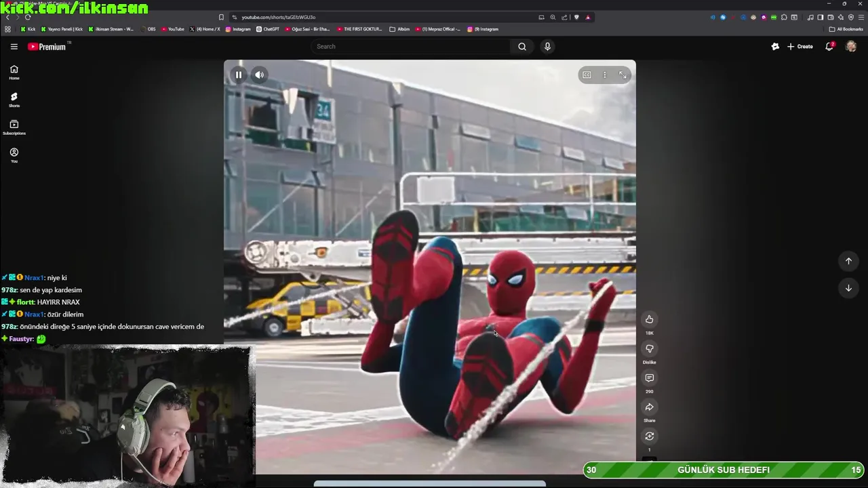Open the (9) Instagram bookmark
This screenshot has width=868, height=488.
click(483, 29)
